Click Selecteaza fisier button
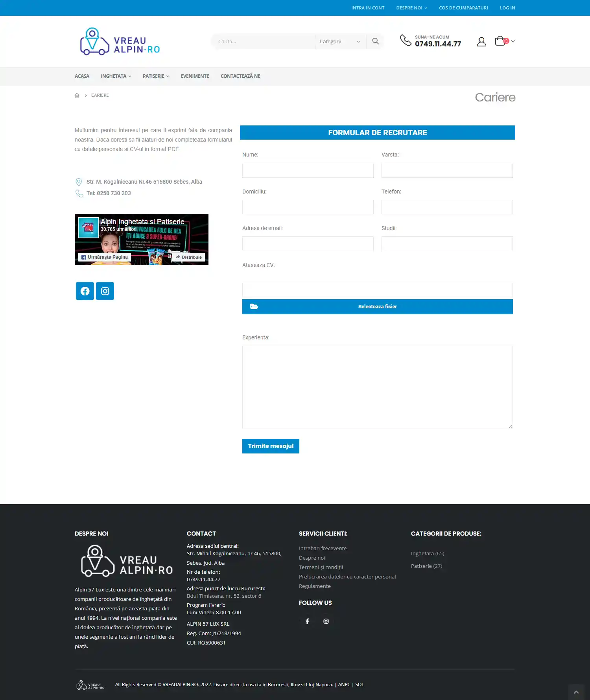 pos(378,307)
